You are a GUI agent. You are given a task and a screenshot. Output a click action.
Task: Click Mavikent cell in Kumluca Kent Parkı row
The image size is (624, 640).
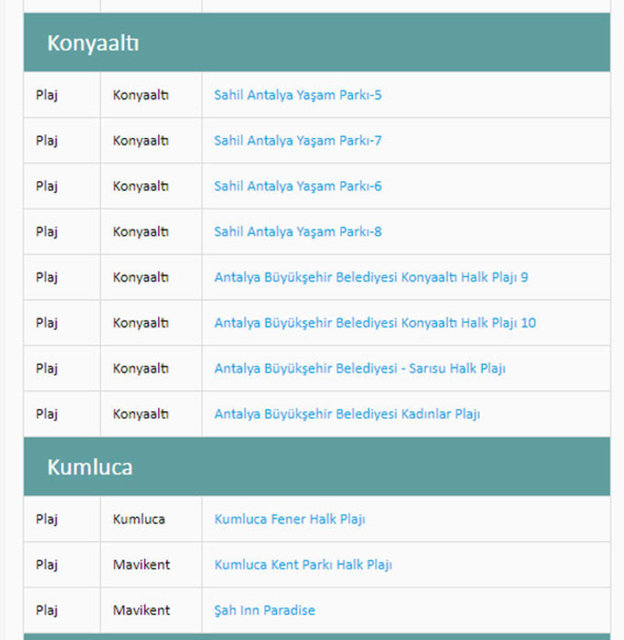tap(141, 565)
